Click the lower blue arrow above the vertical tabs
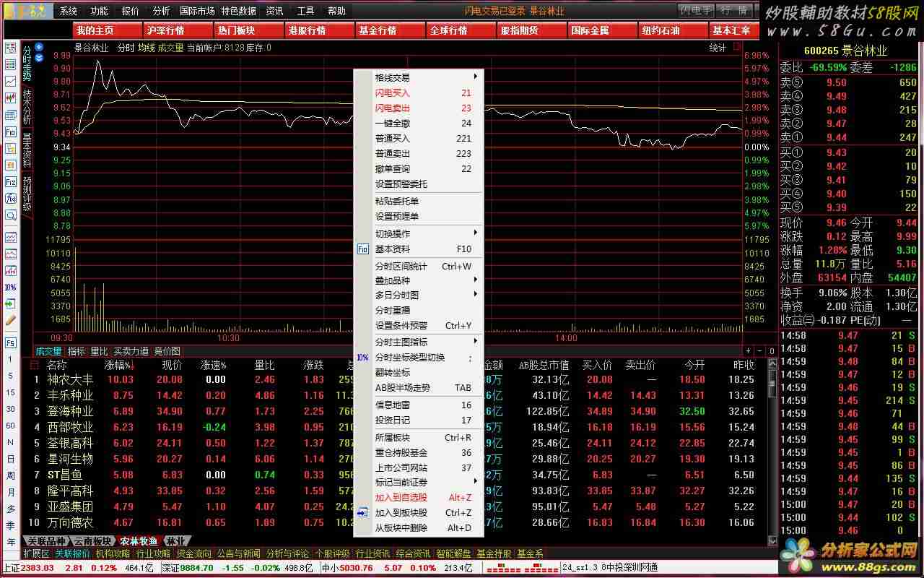Screen dimensions: 924x578 click(39, 57)
